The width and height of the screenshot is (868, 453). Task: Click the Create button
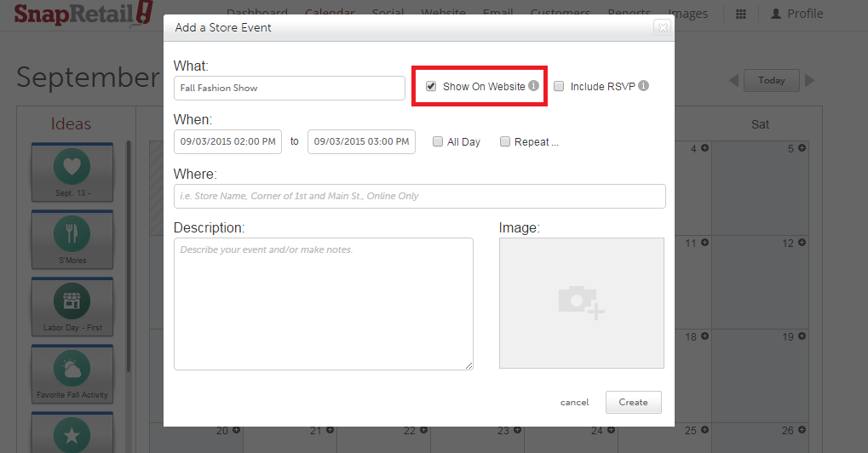click(x=633, y=402)
